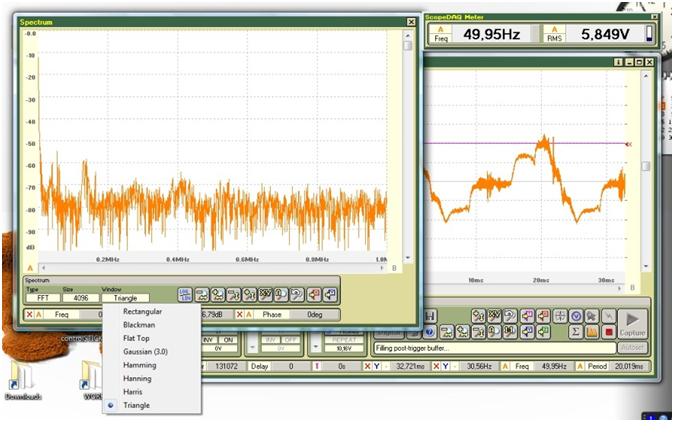Click zoom 1:1 magnifier icon in Spectrum toolbar
The image size is (674, 422).
coord(281,295)
